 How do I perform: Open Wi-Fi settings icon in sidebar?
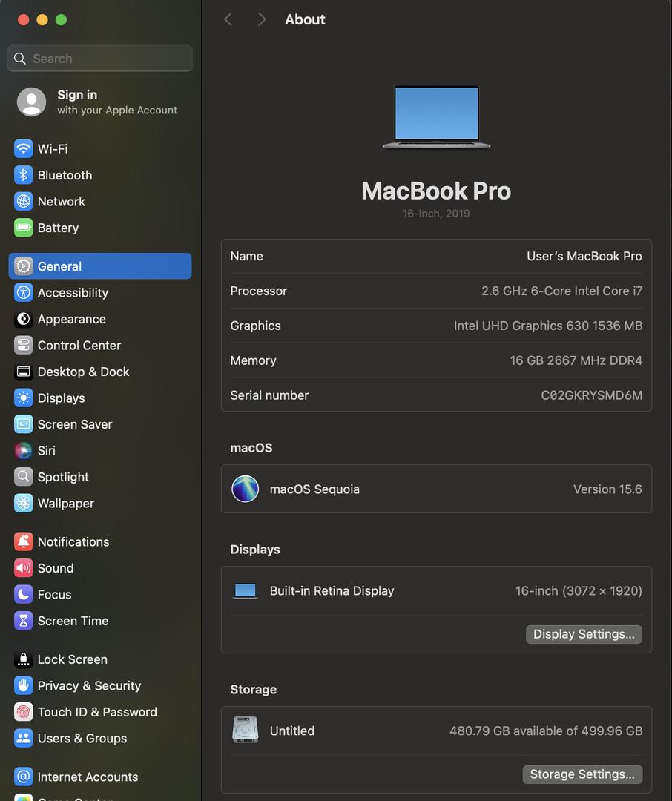tap(23, 148)
